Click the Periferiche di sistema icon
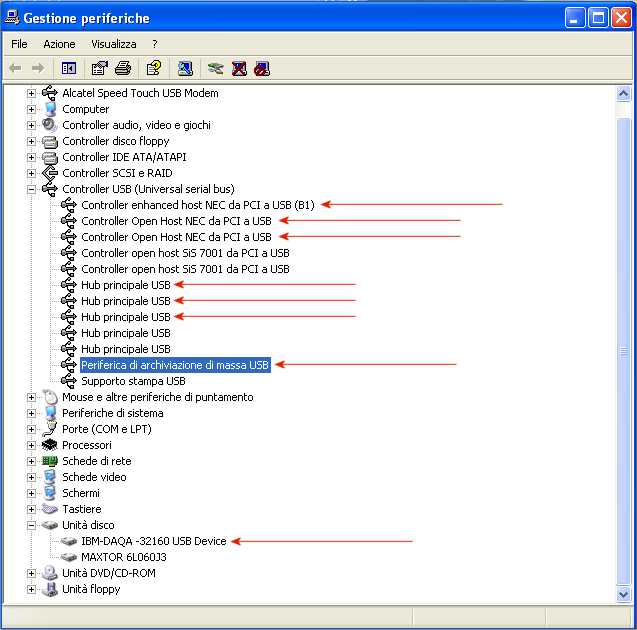Image resolution: width=637 pixels, height=630 pixels. coord(50,414)
